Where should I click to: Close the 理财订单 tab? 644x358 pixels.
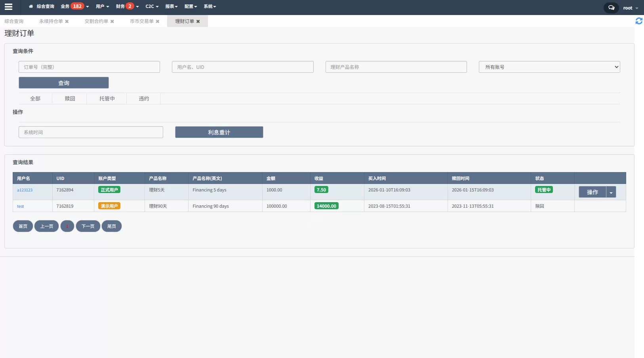198,21
